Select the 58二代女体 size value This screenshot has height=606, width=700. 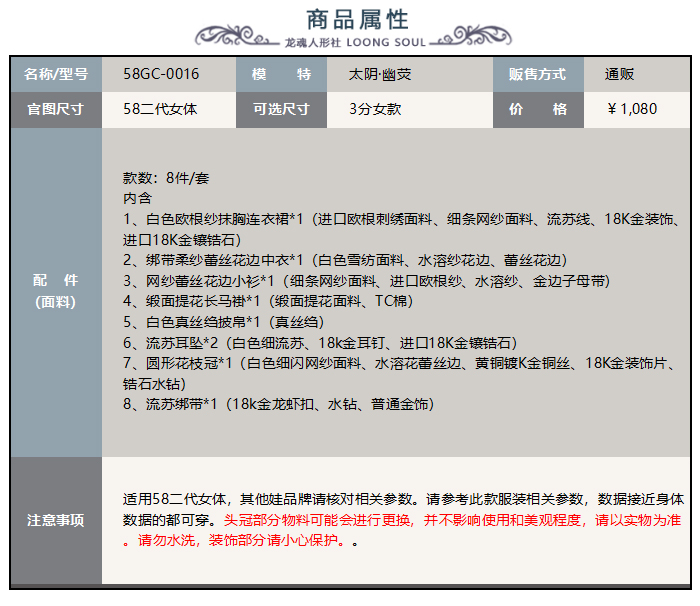coord(160,109)
